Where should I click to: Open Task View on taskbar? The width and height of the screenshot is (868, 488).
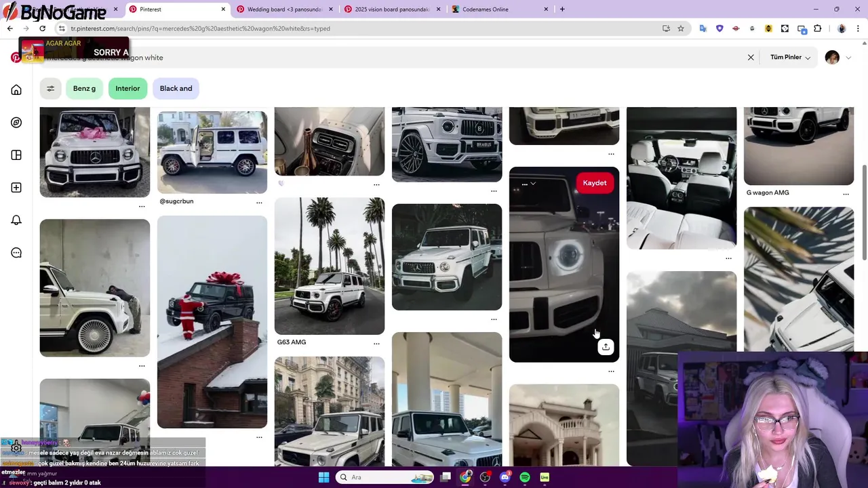click(446, 477)
